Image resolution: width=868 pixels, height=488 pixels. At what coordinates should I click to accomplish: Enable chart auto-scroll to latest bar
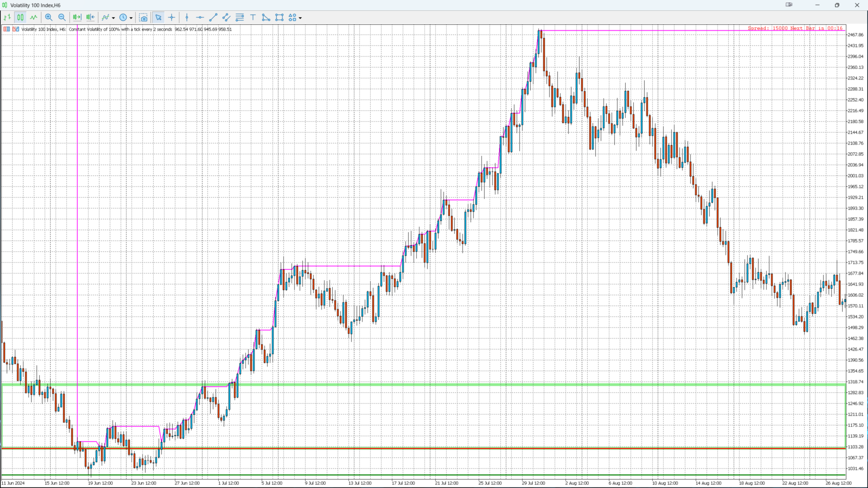77,18
